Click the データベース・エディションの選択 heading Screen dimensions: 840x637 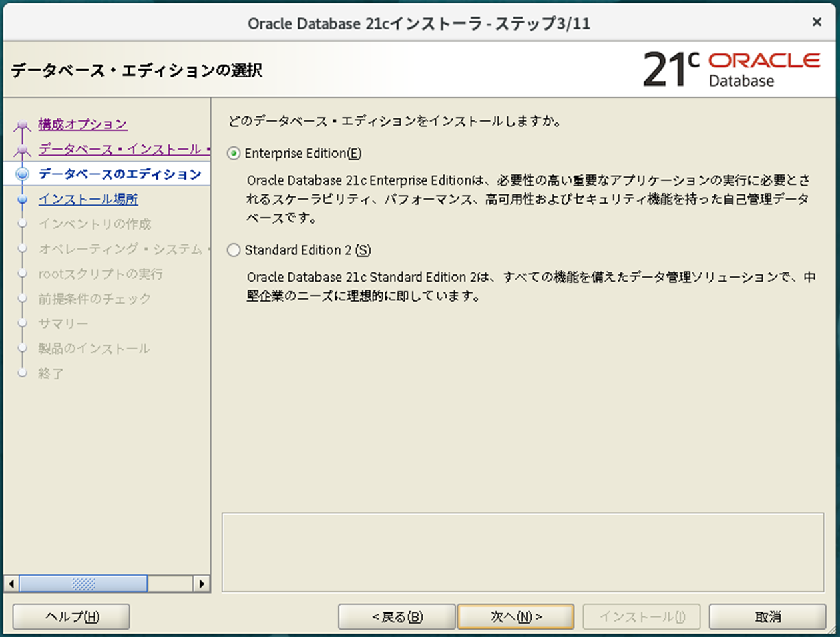coord(136,70)
